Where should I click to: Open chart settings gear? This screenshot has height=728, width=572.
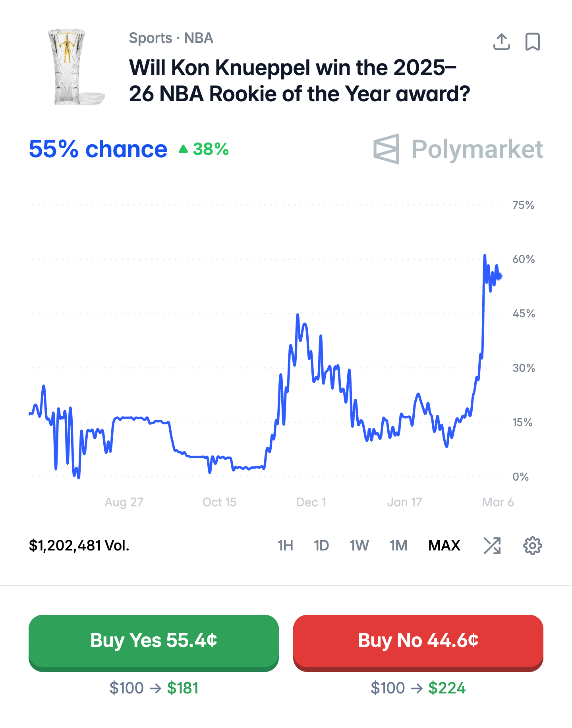[532, 546]
